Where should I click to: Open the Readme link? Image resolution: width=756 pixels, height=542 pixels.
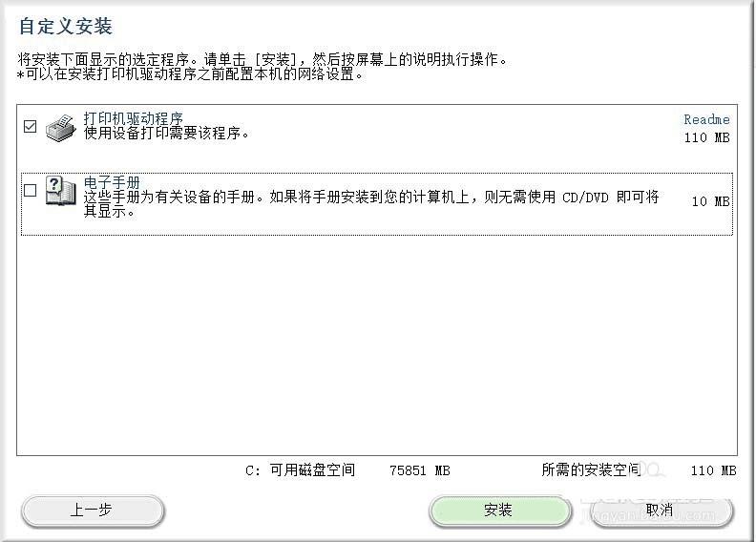[x=706, y=119]
